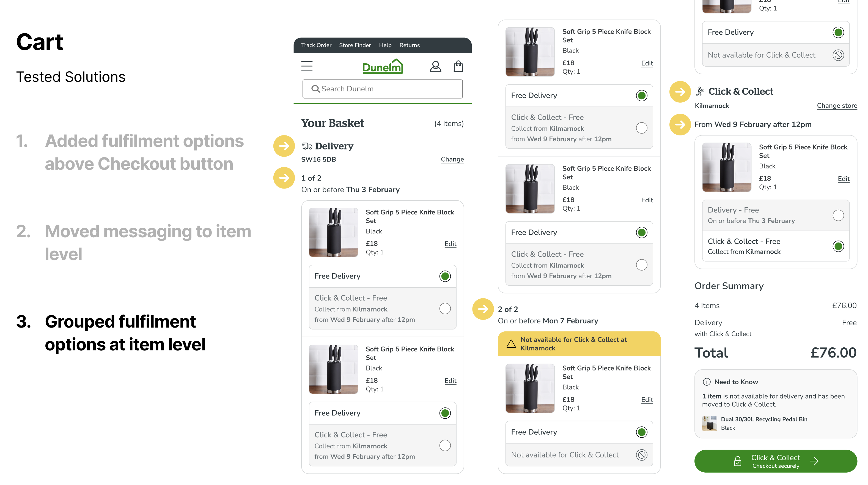Image resolution: width=868 pixels, height=485 pixels.
Task: Click the yellow warning triangle icon
Action: point(511,344)
